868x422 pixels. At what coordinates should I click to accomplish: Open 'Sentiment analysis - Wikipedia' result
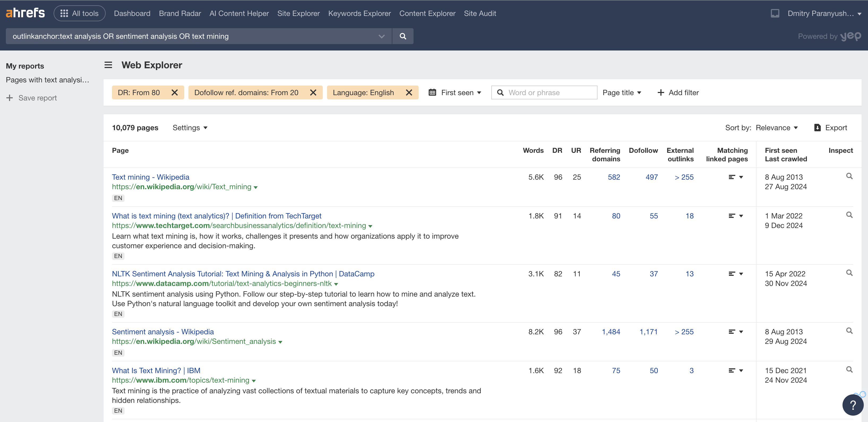coord(163,332)
